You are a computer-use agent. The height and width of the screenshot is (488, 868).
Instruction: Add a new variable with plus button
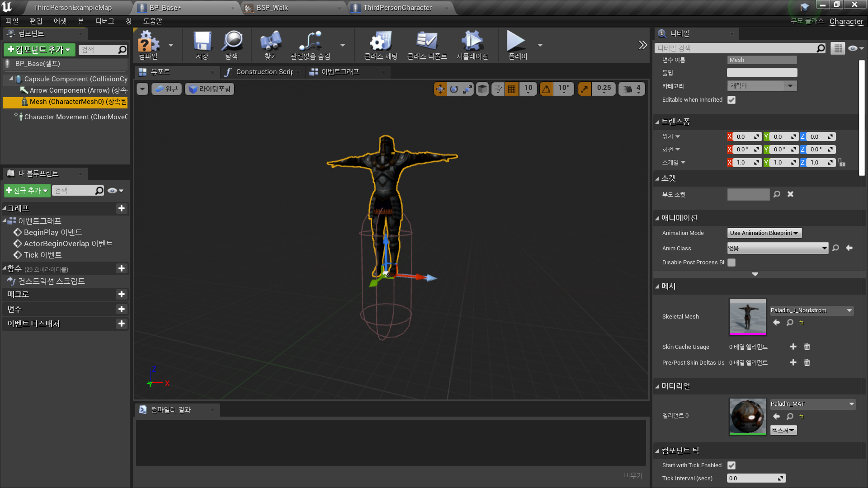(x=121, y=309)
